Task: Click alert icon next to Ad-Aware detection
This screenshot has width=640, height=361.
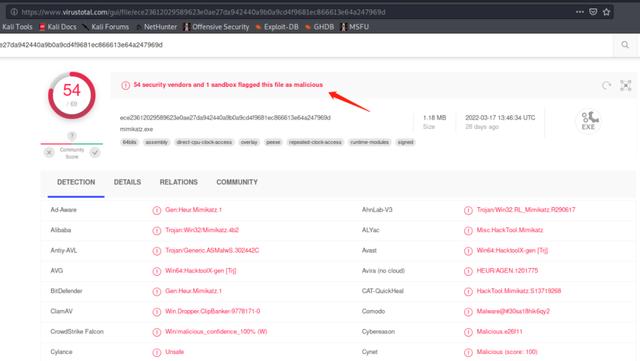Action: [157, 210]
